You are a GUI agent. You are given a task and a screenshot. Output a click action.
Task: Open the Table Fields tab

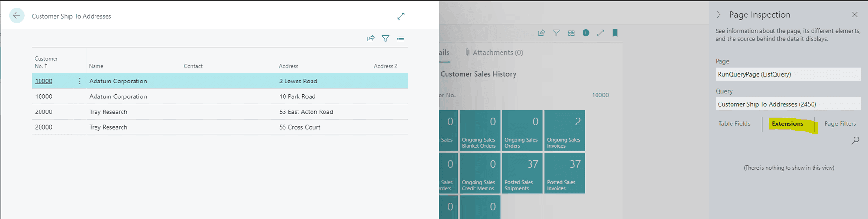(734, 123)
